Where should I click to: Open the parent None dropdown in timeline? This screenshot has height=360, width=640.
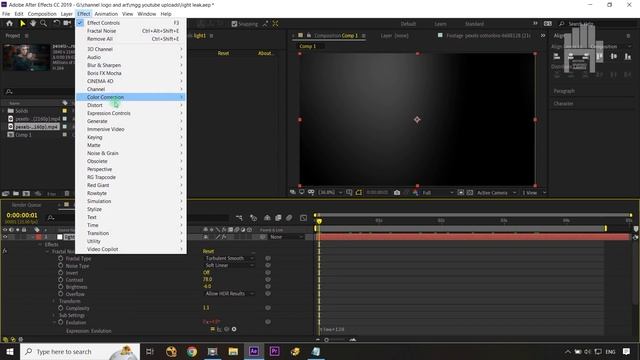click(x=287, y=237)
